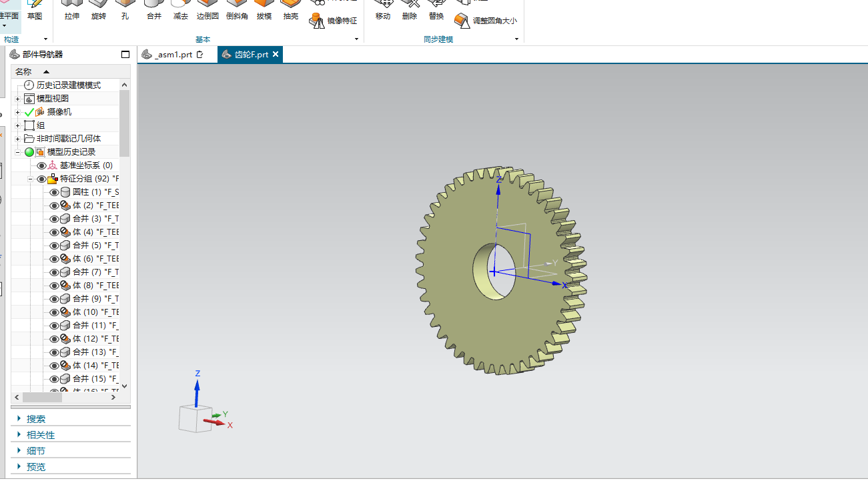Select the 抽壳 (Shell) tool
The image size is (868, 483).
click(290, 11)
